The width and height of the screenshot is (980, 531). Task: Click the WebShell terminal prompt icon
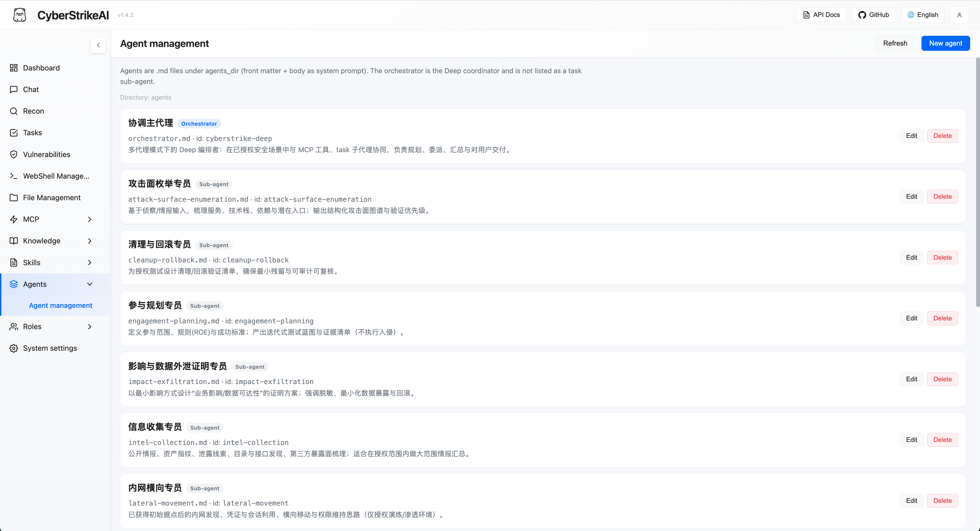(x=14, y=176)
